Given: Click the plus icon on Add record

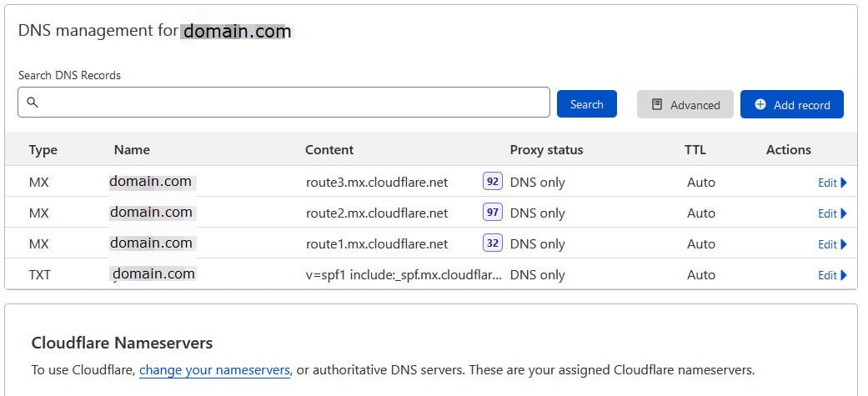Looking at the screenshot, I should [x=760, y=105].
